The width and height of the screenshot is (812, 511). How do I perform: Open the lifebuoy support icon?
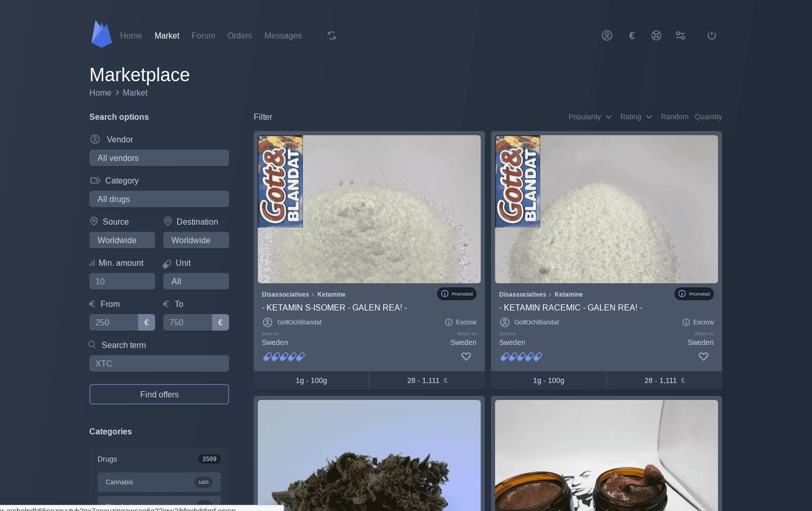[656, 35]
